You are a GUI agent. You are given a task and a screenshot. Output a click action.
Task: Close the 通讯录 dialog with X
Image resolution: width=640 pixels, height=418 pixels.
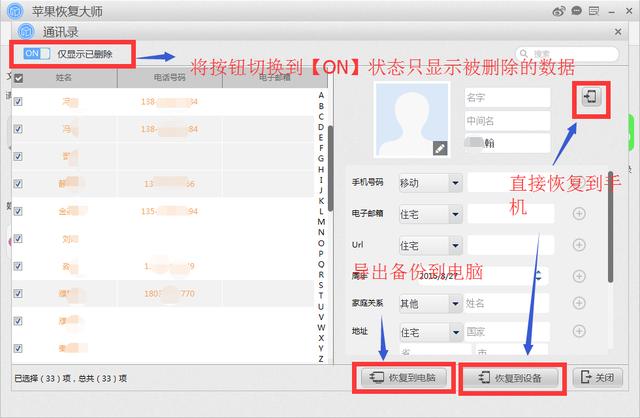(x=618, y=32)
